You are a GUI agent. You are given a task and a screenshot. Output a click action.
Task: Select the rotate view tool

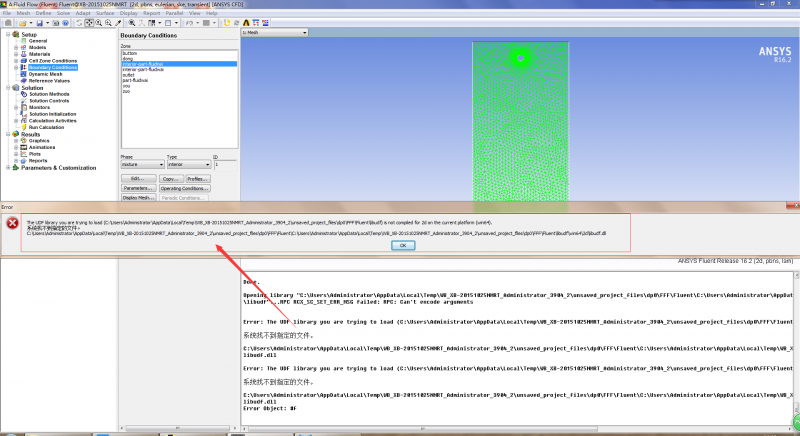click(x=80, y=23)
